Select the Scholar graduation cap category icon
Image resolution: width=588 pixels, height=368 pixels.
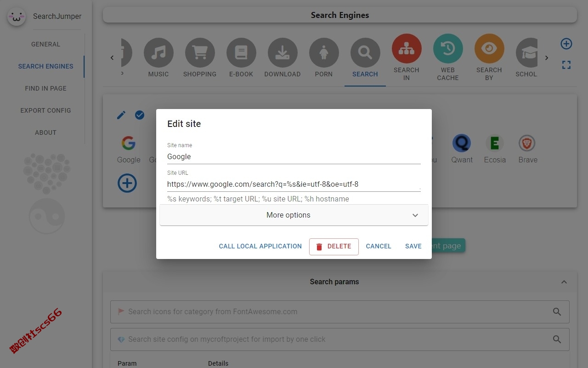[527, 53]
